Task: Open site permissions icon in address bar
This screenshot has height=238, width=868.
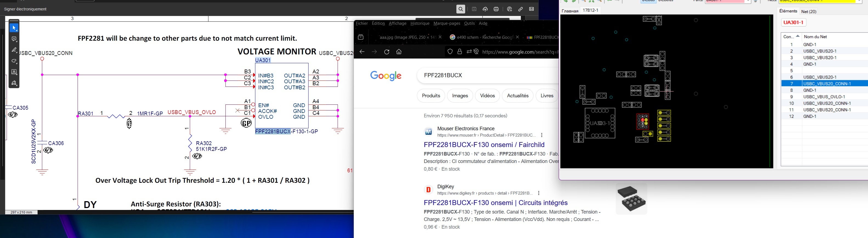Action: pos(469,52)
